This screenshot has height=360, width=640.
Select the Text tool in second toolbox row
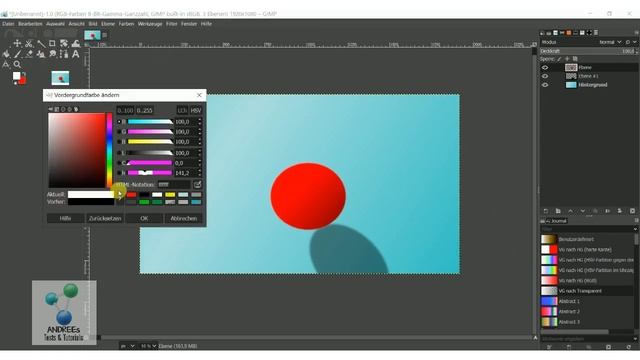(76, 54)
